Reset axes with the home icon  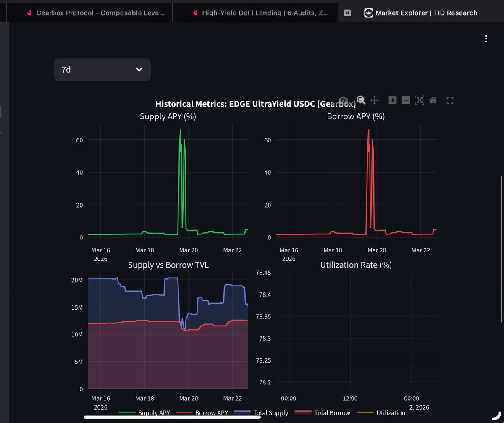(x=433, y=100)
